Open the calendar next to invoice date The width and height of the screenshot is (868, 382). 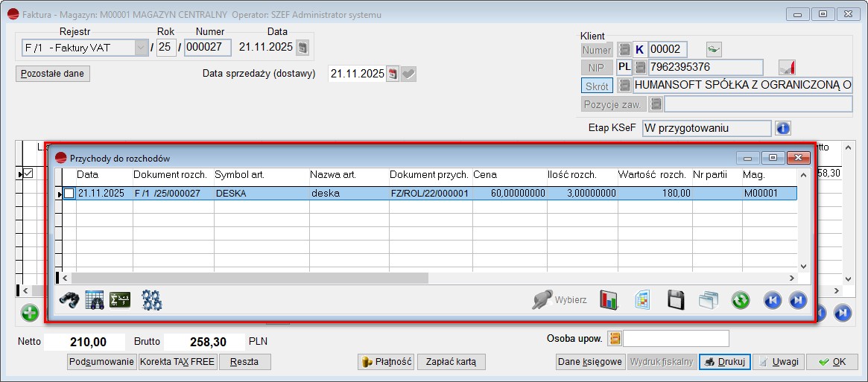(x=302, y=48)
